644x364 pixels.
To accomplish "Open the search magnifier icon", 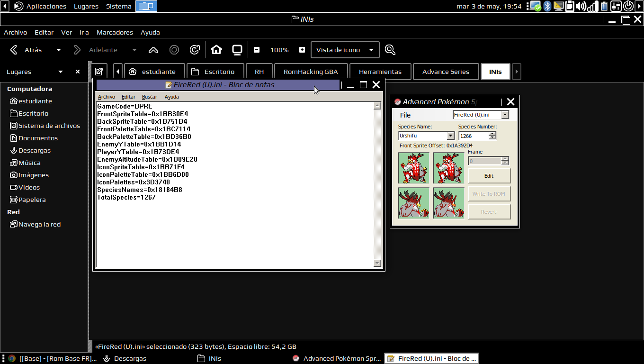I will click(390, 50).
